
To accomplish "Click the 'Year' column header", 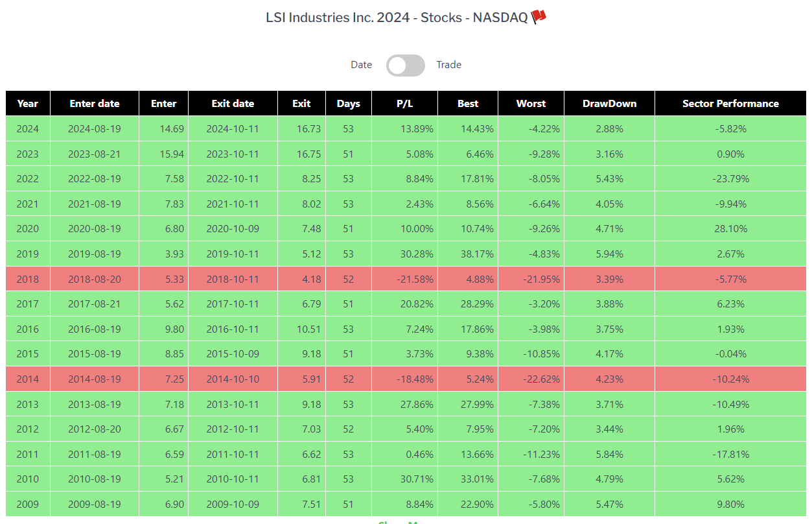I will 28,104.
